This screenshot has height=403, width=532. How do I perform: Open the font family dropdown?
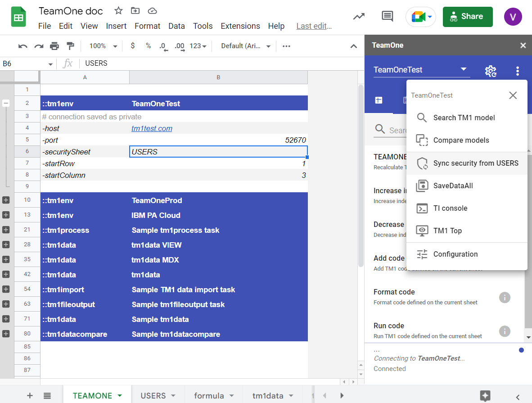[246, 46]
